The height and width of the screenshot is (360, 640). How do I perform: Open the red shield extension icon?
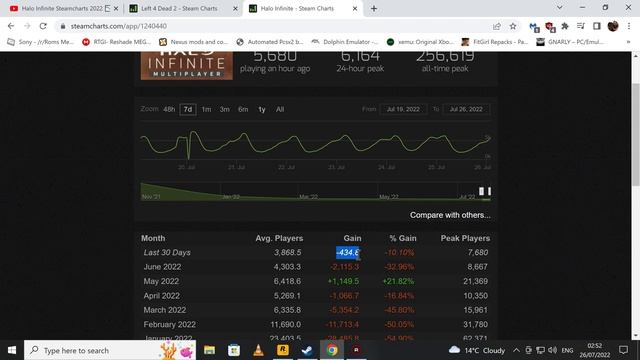(x=549, y=27)
